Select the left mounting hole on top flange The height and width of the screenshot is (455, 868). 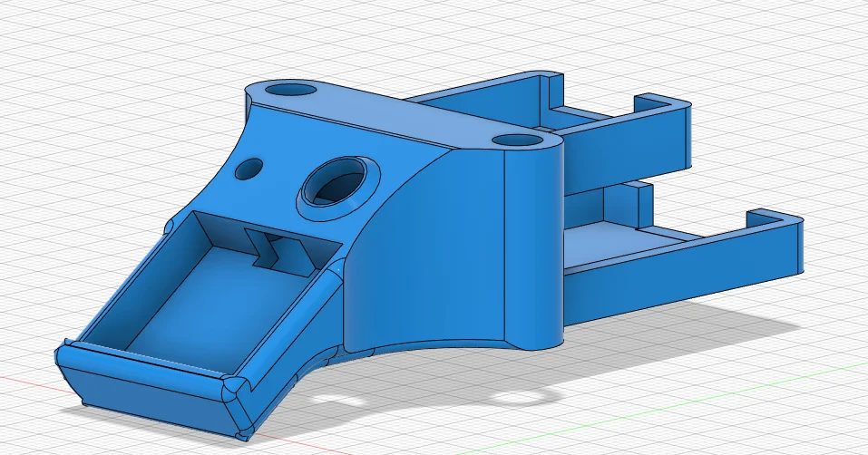(290, 89)
